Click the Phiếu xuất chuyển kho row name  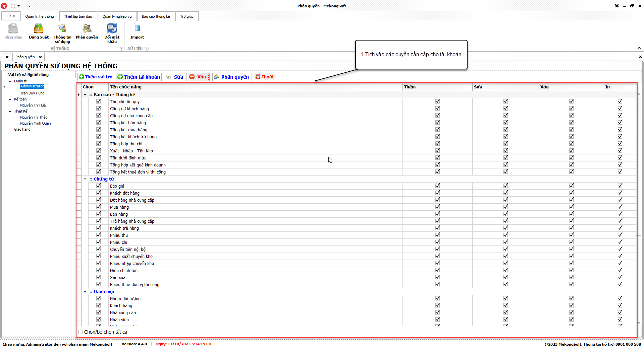tap(131, 257)
